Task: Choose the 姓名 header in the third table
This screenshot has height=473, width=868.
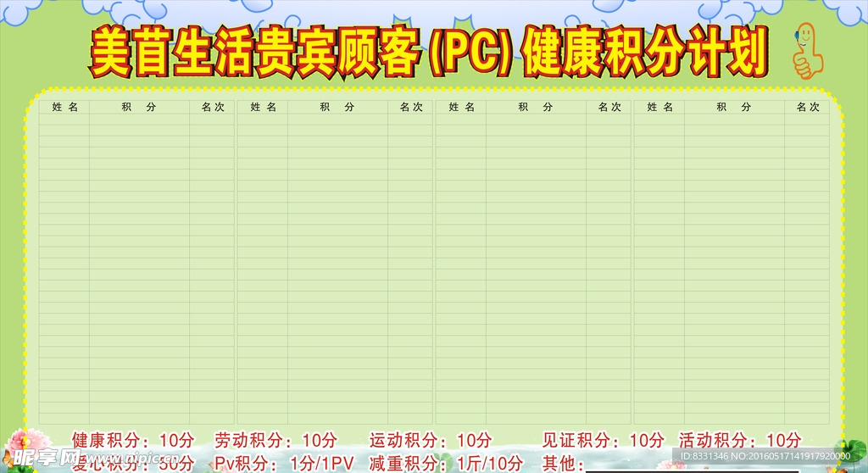Action: [x=462, y=107]
